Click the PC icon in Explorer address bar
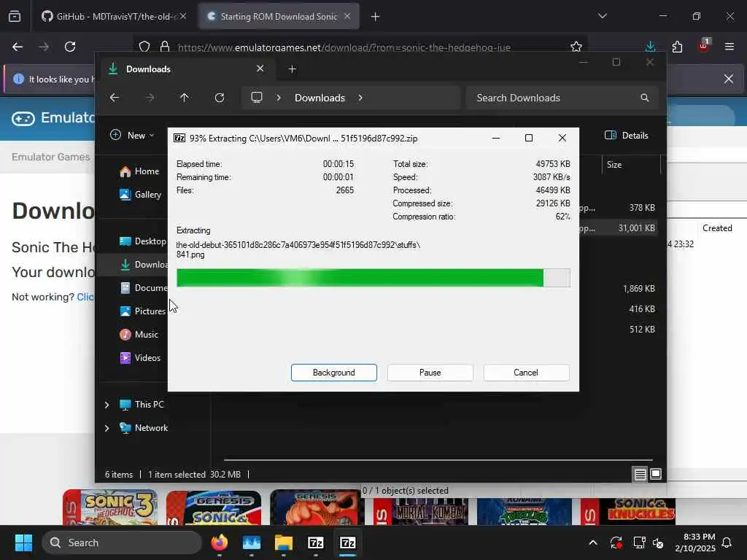The width and height of the screenshot is (747, 560). [257, 98]
